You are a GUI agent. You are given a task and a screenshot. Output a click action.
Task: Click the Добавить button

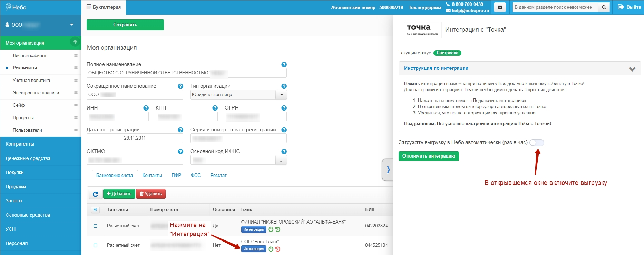119,194
